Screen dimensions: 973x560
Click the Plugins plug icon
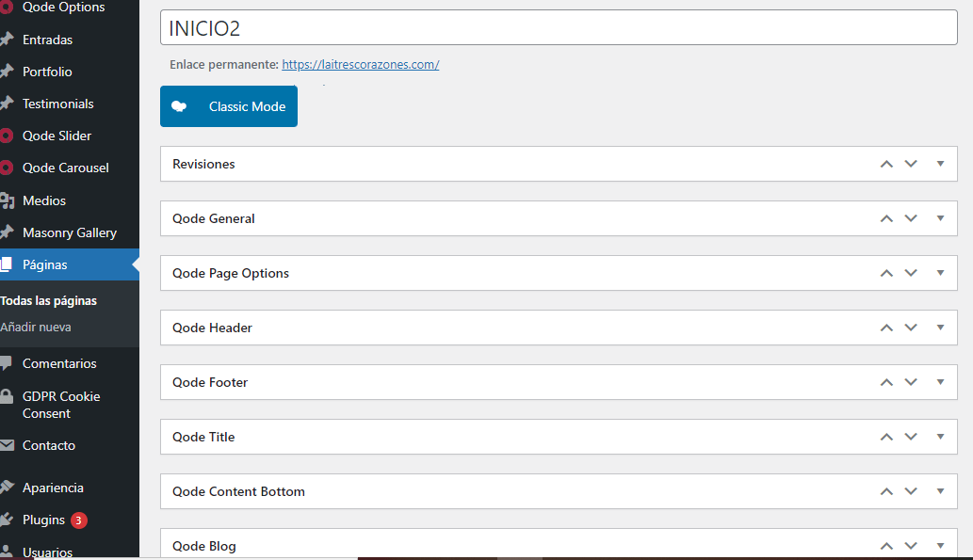pyautogui.click(x=7, y=520)
